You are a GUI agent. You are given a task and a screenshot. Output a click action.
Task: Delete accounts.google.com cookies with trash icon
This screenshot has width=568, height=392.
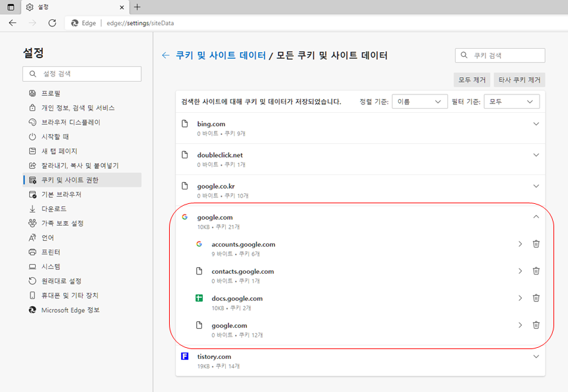pyautogui.click(x=536, y=244)
